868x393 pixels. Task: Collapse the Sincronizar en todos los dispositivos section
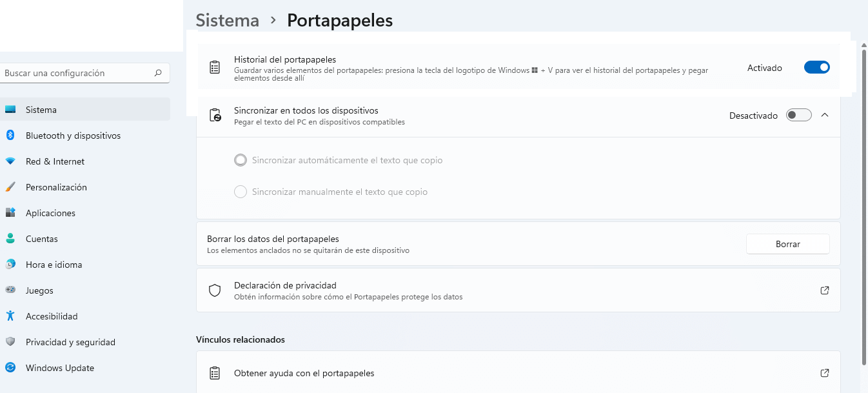[x=824, y=116]
